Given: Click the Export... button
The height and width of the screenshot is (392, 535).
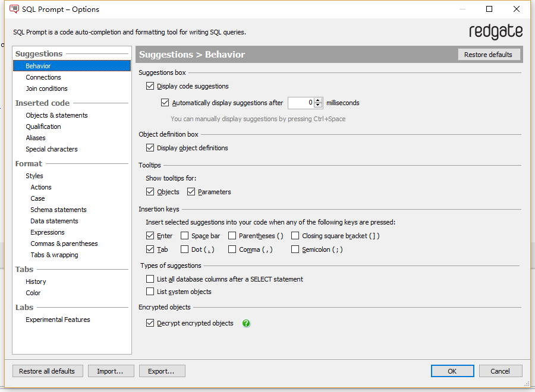Looking at the screenshot, I should (x=162, y=371).
